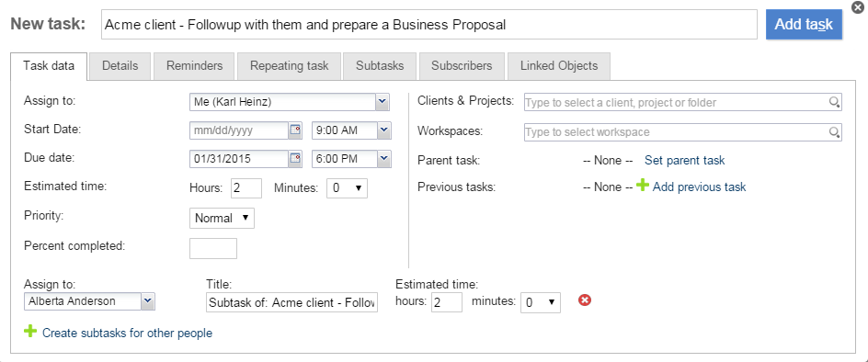
Task: Click the Add task button
Action: tap(804, 25)
